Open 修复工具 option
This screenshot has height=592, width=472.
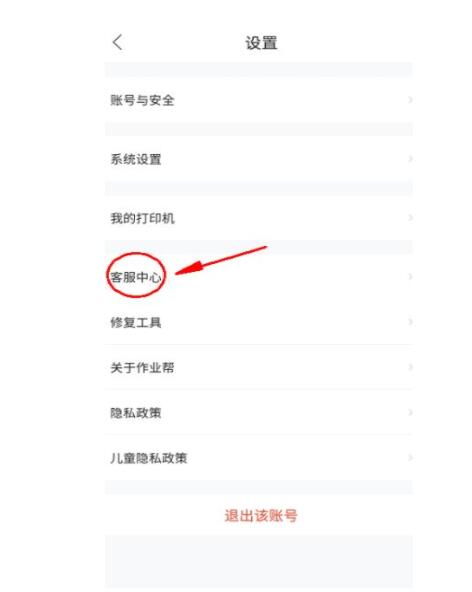[259, 322]
